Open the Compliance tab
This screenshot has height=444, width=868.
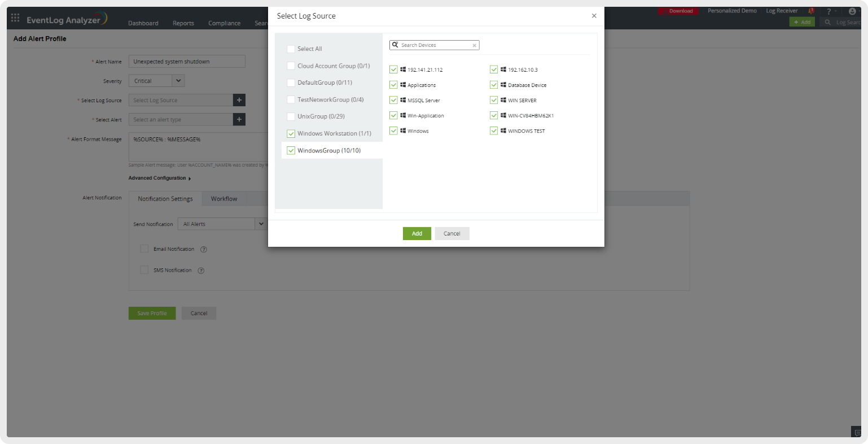225,23
